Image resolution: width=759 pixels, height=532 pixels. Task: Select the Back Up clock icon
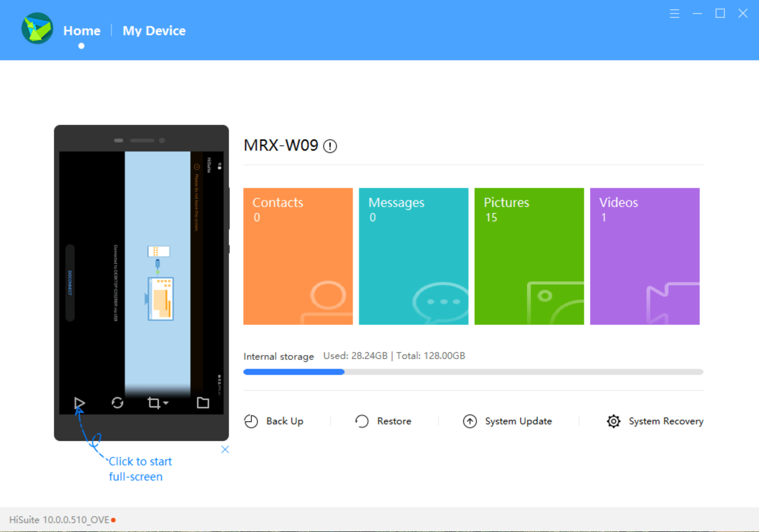(251, 421)
